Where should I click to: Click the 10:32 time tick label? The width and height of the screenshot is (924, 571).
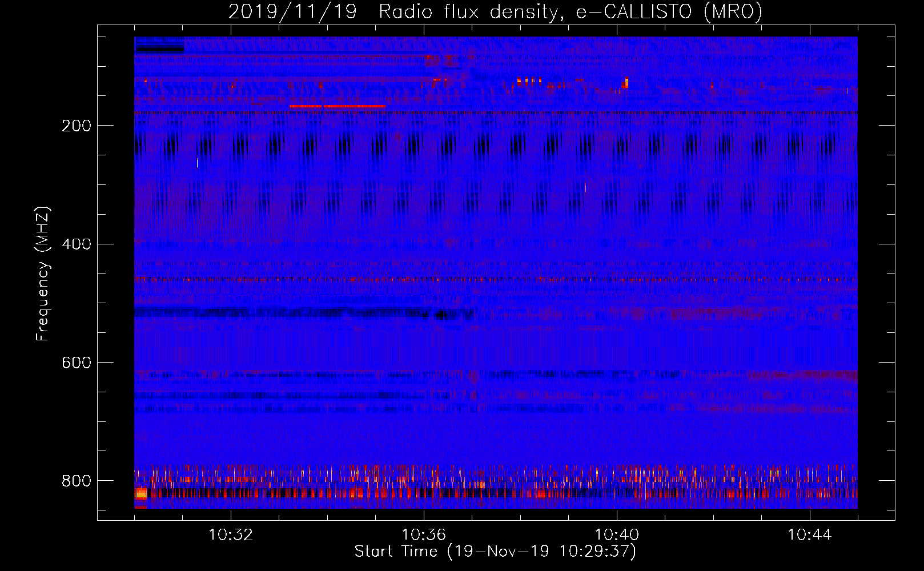pos(231,535)
